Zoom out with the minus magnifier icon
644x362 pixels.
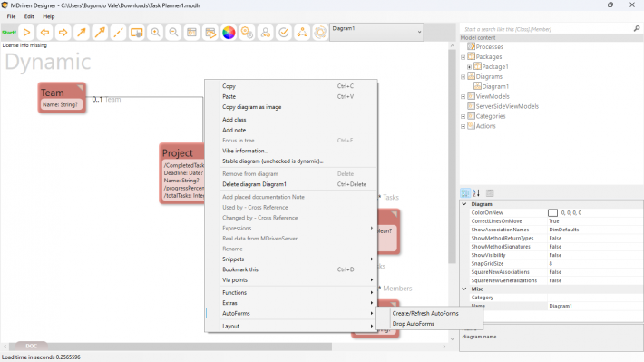[173, 32]
